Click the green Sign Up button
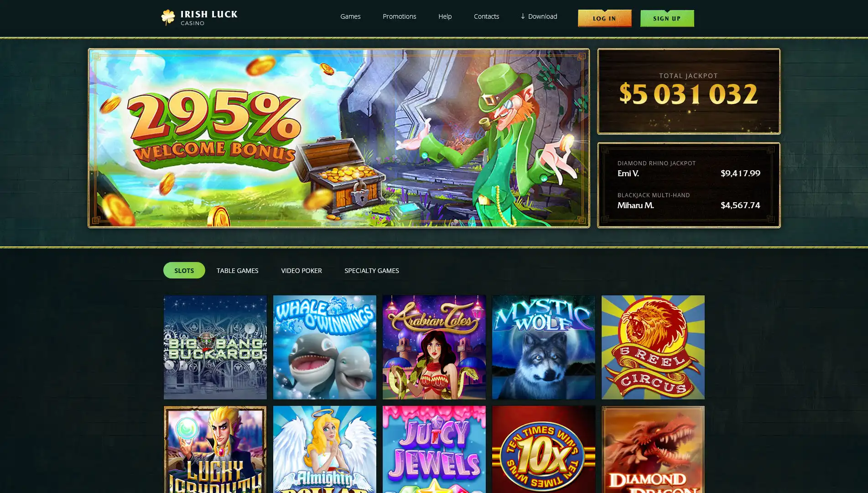Viewport: 868px width, 493px height. pos(667,18)
